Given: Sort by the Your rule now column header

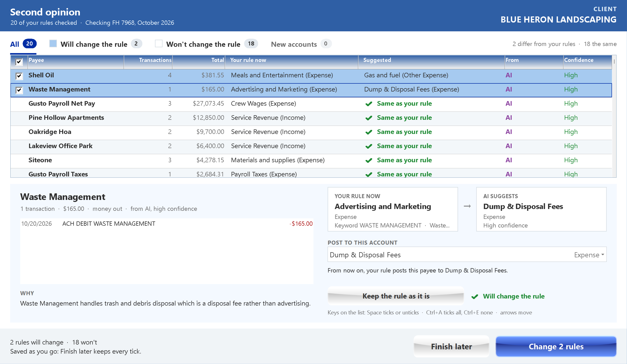Looking at the screenshot, I should (x=292, y=62).
